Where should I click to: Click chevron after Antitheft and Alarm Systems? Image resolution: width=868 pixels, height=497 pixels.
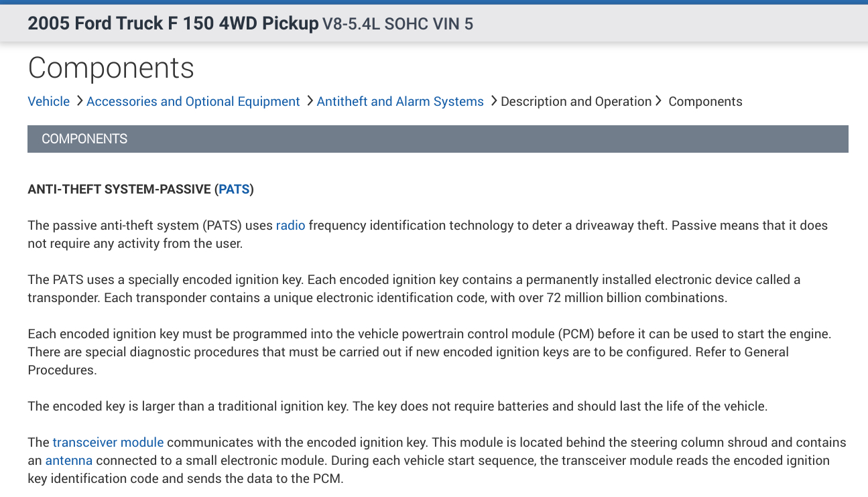click(493, 101)
